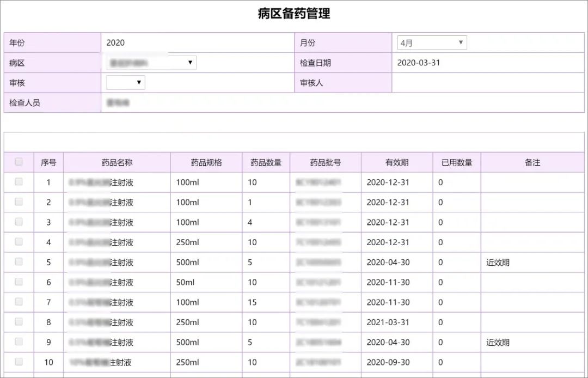The image size is (588, 378).
Task: Click the 药品名称 column header
Action: (x=117, y=162)
